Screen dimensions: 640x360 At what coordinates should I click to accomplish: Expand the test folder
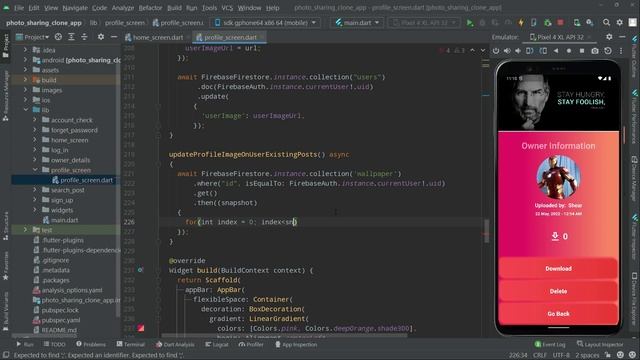pyautogui.click(x=26, y=230)
